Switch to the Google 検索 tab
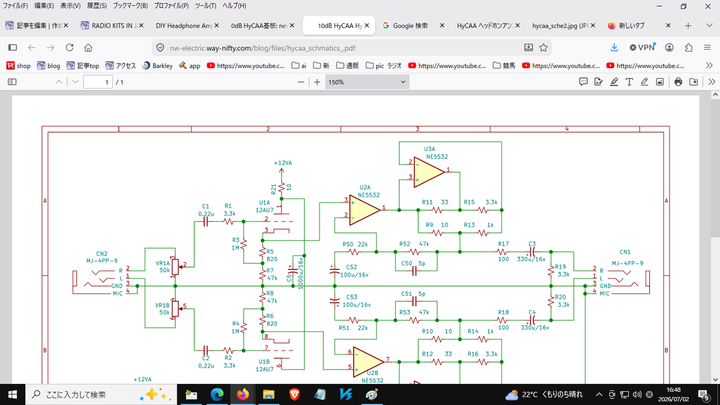The width and height of the screenshot is (720, 405). (413, 26)
